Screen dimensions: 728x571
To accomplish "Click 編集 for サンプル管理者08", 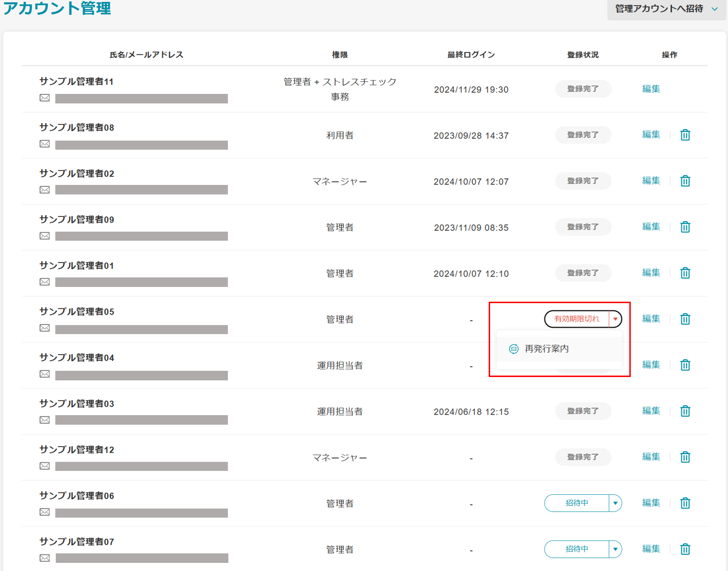I will click(651, 135).
